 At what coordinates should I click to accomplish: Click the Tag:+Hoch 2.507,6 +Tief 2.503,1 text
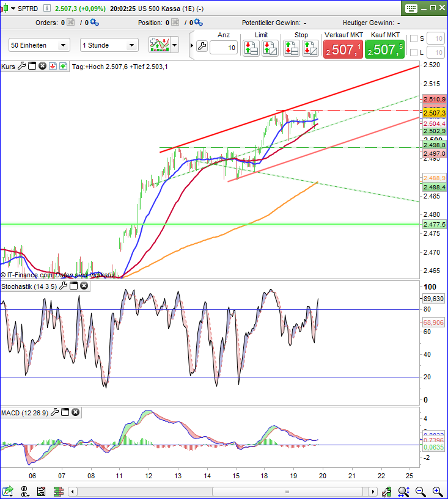point(120,67)
